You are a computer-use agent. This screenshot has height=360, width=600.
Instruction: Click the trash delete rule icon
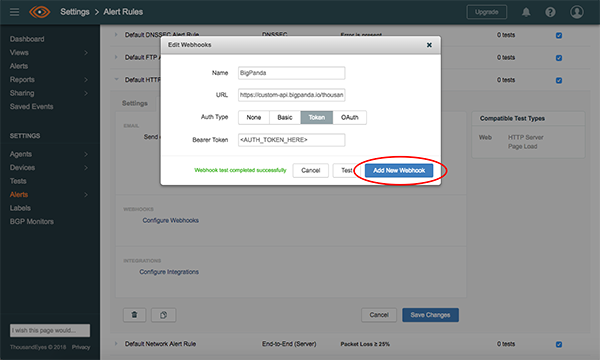point(134,315)
